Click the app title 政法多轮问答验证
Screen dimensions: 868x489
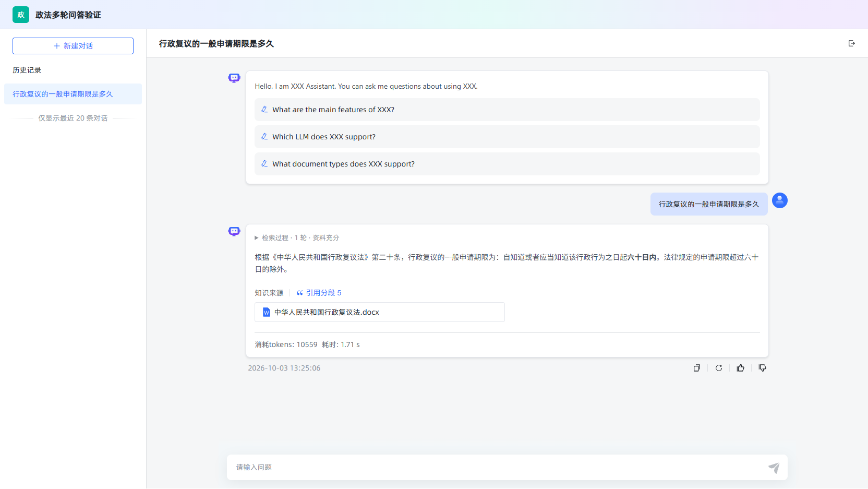[68, 15]
